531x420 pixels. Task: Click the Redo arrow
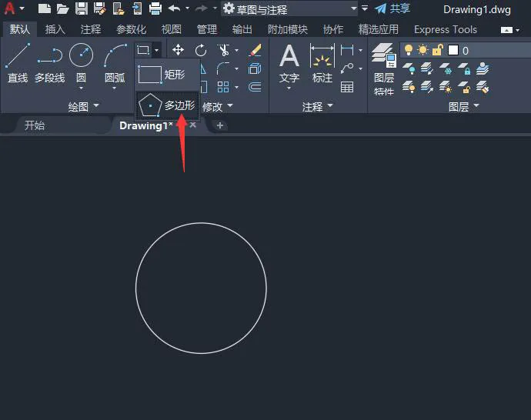pyautogui.click(x=202, y=8)
